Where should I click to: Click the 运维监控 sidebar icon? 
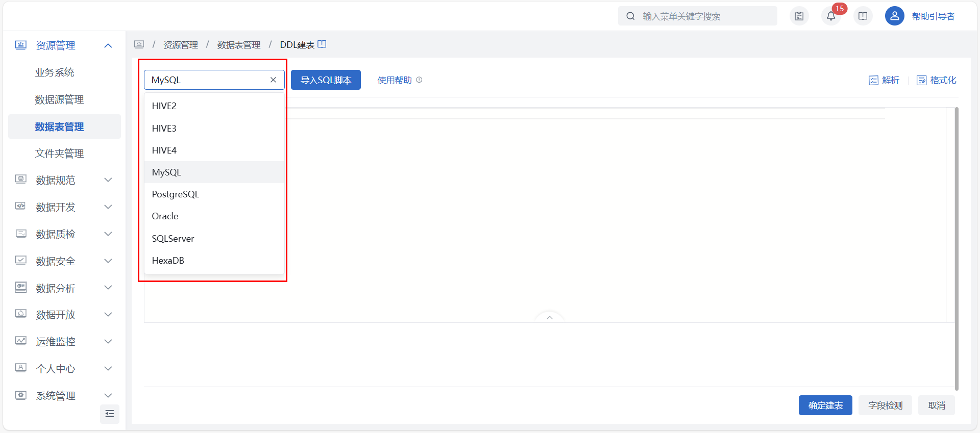pos(21,341)
